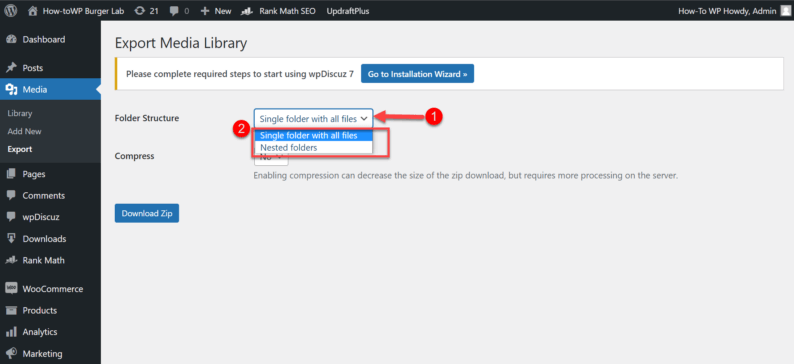Click the Analytics bar chart icon

pos(11,332)
